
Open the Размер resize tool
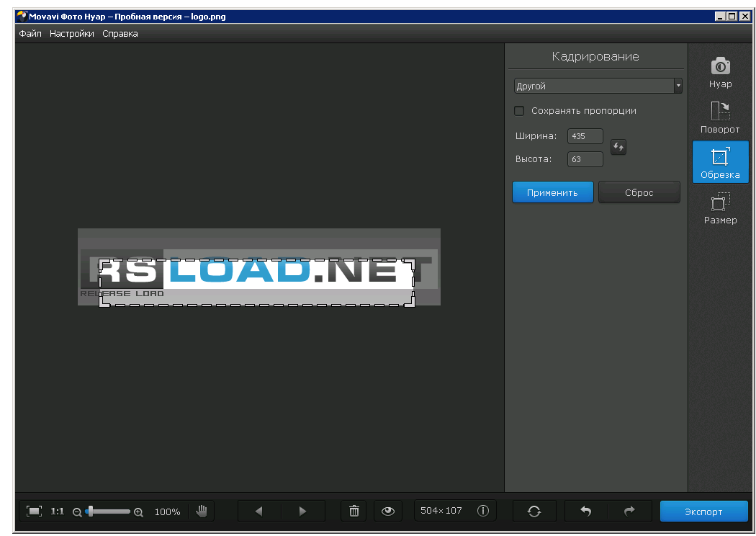coord(720,208)
